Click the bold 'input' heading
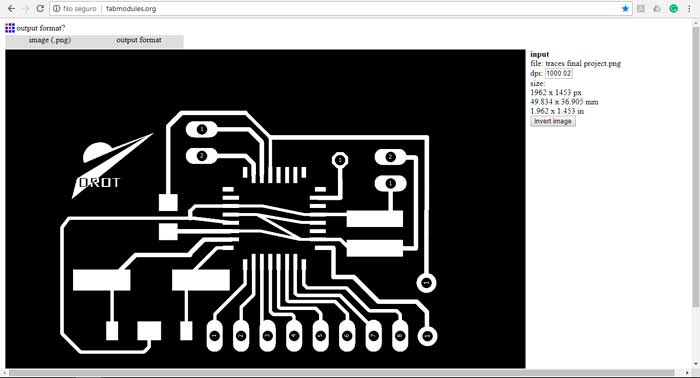The width and height of the screenshot is (700, 378). tap(540, 54)
